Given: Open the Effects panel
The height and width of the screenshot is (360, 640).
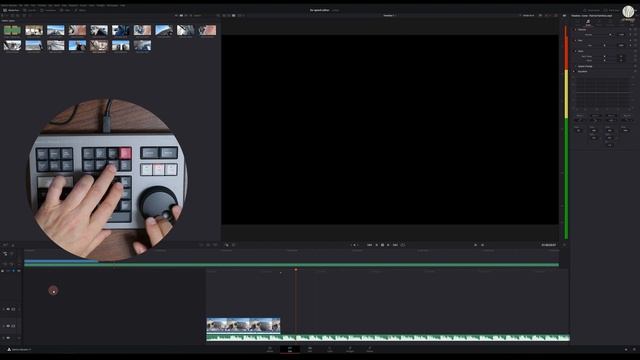Looking at the screenshot, I should click(81, 10).
